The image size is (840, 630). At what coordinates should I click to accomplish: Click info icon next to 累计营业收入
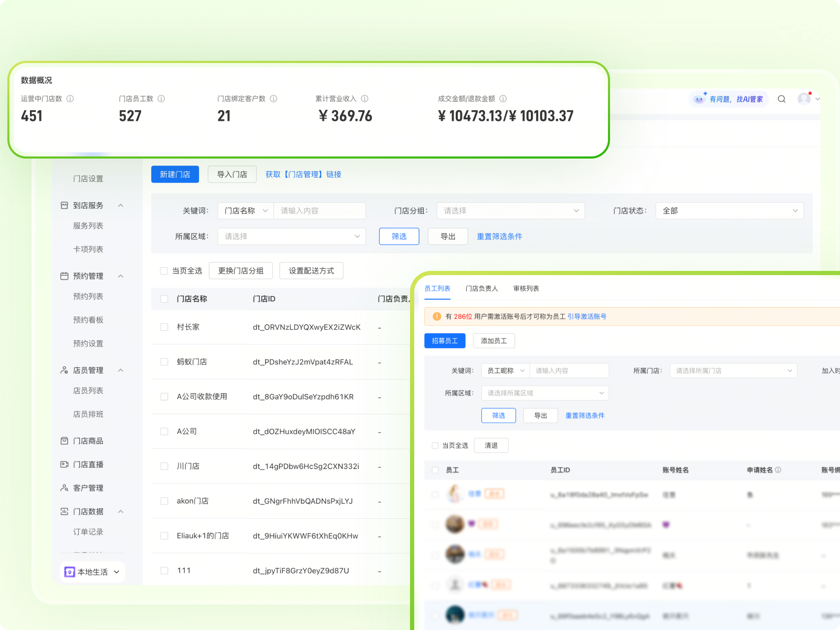tap(365, 99)
